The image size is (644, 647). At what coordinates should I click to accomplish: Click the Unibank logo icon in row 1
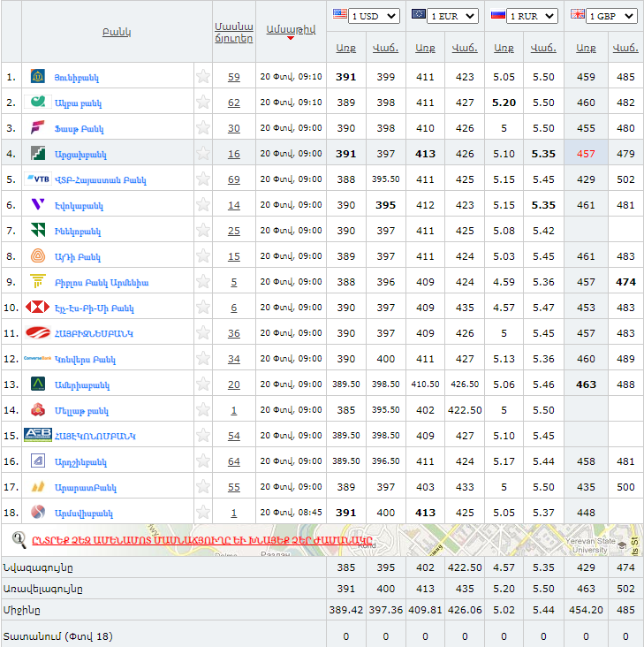click(38, 76)
